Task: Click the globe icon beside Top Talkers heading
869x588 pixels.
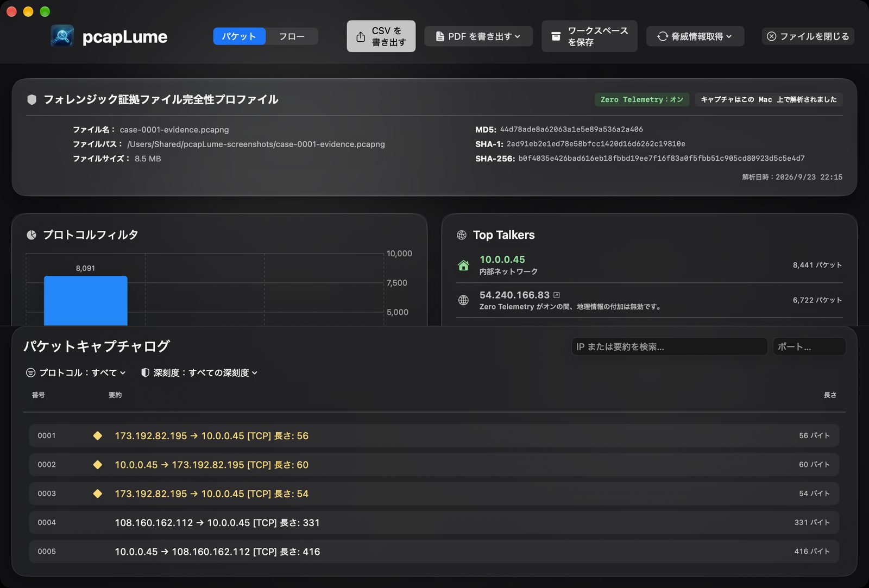Action: click(x=462, y=235)
